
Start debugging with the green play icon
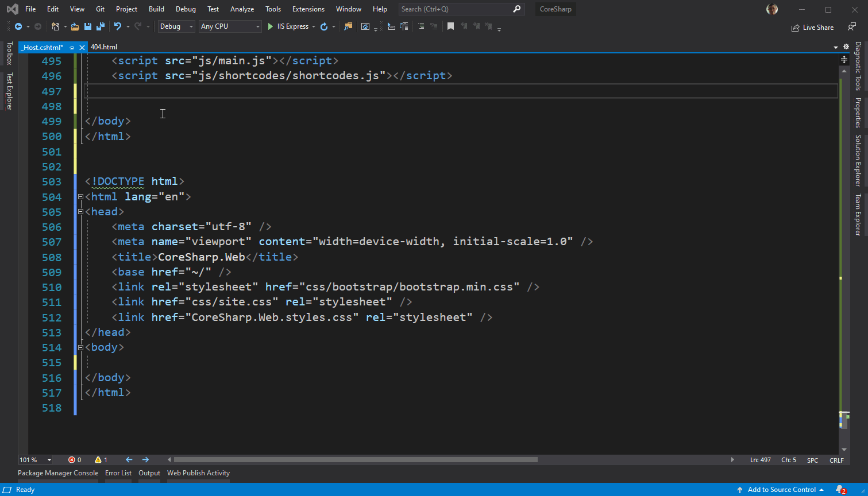pyautogui.click(x=271, y=26)
